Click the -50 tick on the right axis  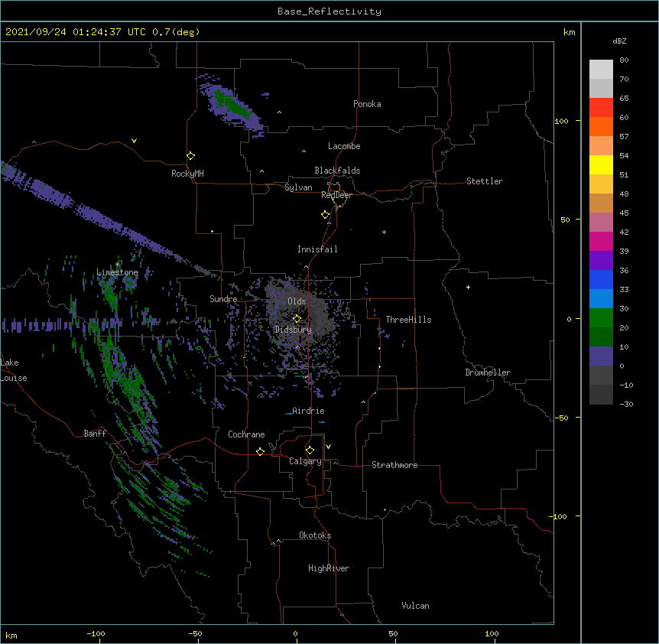pyautogui.click(x=561, y=418)
